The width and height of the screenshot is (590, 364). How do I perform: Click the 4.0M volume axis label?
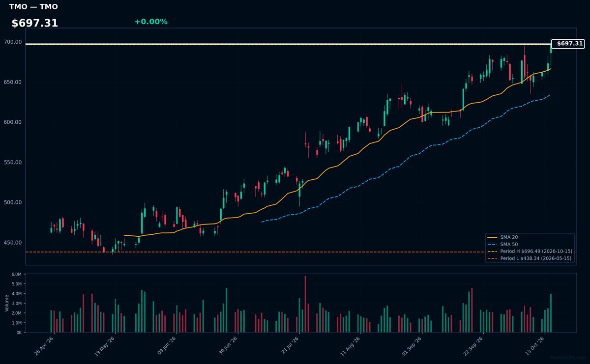[x=17, y=294]
